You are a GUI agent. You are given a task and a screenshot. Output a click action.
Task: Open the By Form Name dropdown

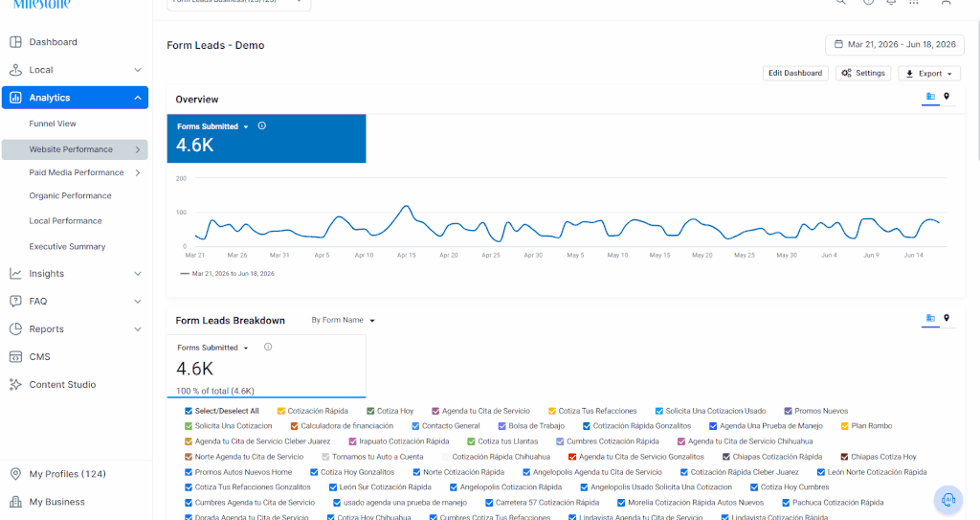(344, 320)
